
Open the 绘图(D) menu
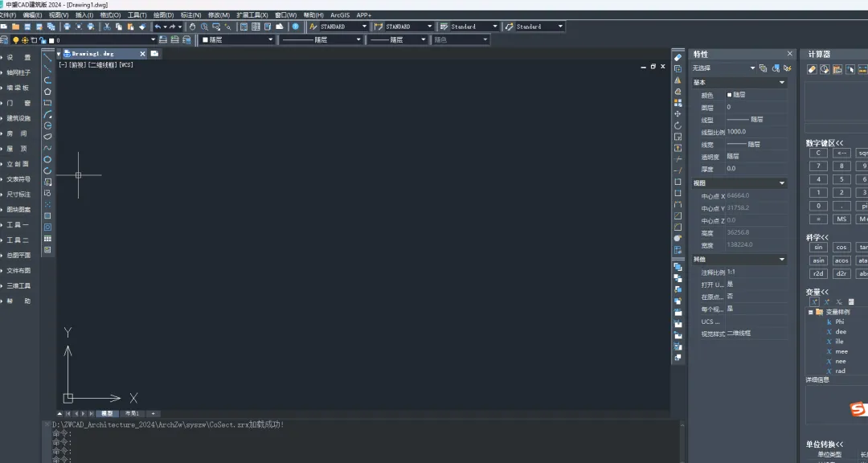coord(163,15)
